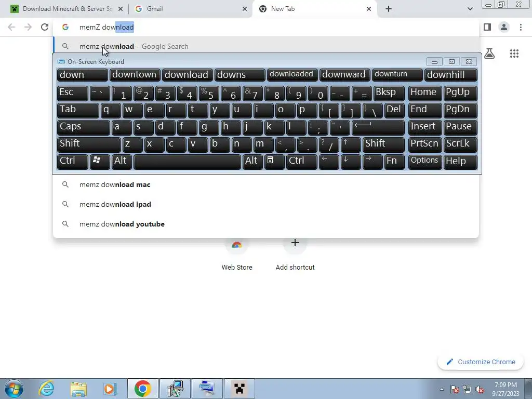Toggle the ScrLk key

[460, 144]
